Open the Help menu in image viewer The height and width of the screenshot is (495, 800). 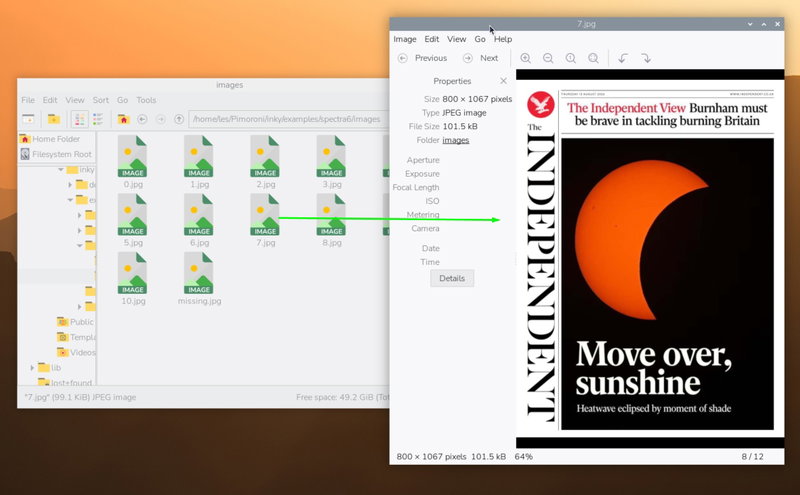(503, 39)
